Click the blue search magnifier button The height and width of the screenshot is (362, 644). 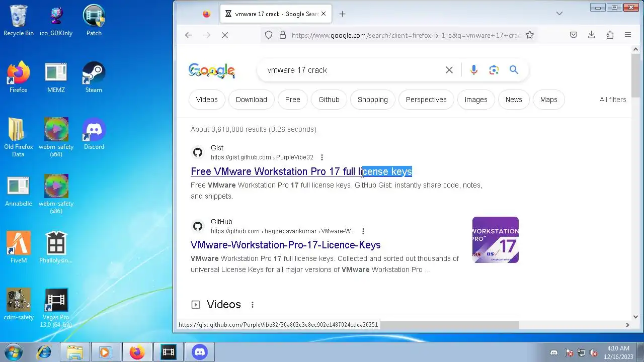(514, 70)
